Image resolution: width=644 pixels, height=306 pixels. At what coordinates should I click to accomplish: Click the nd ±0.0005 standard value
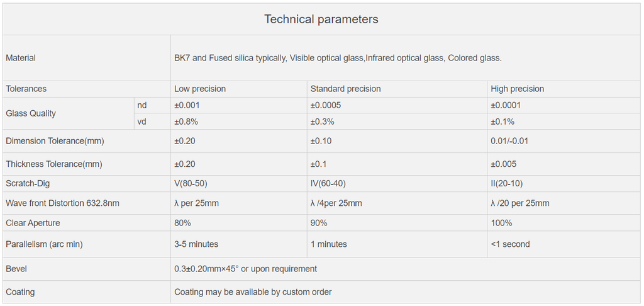326,105
